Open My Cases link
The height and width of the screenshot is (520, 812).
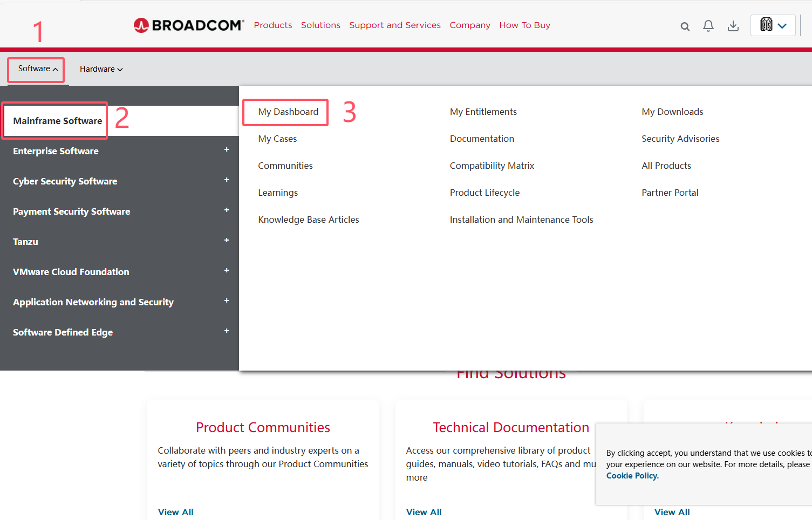click(x=277, y=139)
